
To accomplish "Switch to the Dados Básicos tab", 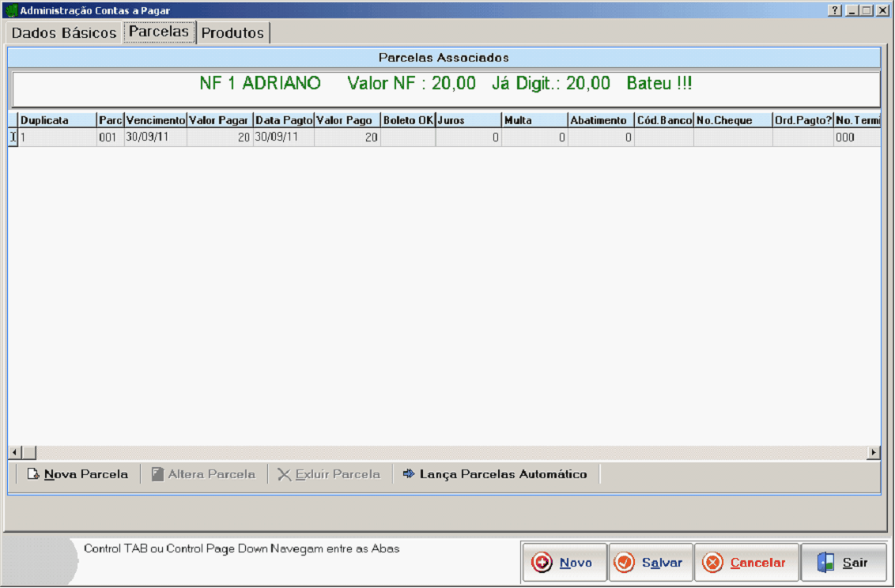I will [64, 33].
